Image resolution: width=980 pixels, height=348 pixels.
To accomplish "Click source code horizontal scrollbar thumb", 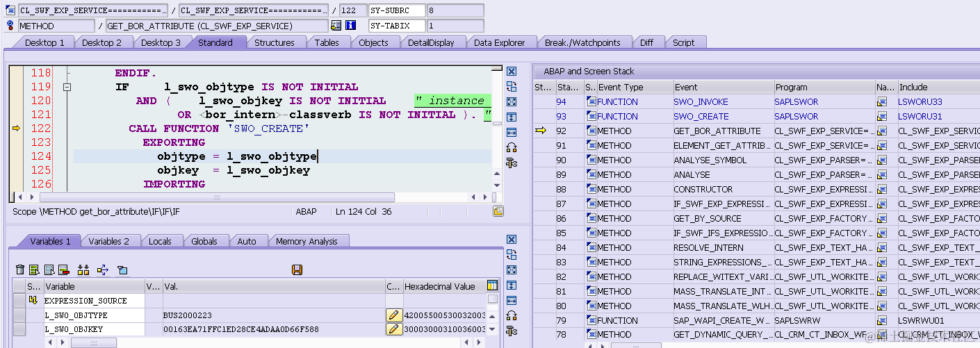I will (216, 197).
